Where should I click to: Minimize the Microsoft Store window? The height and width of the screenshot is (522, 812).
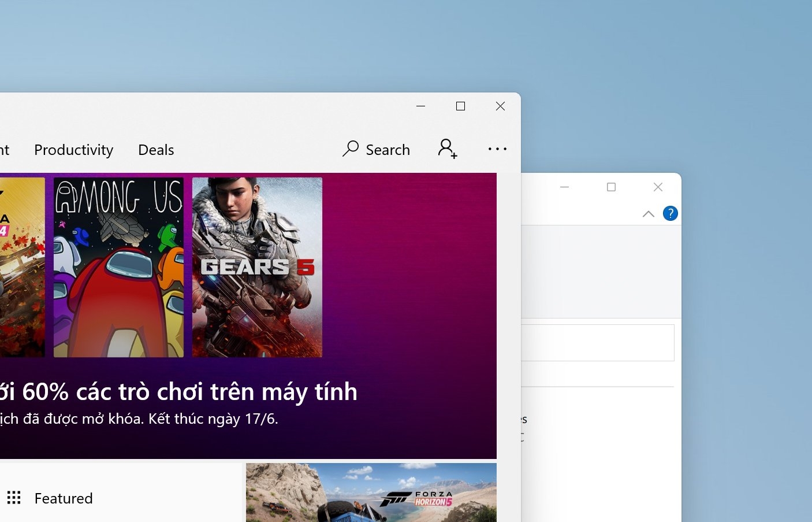[x=421, y=106]
